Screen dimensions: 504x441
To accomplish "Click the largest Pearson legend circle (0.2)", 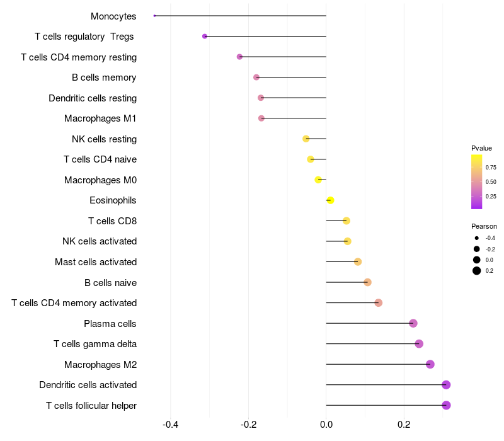I will click(x=477, y=271).
